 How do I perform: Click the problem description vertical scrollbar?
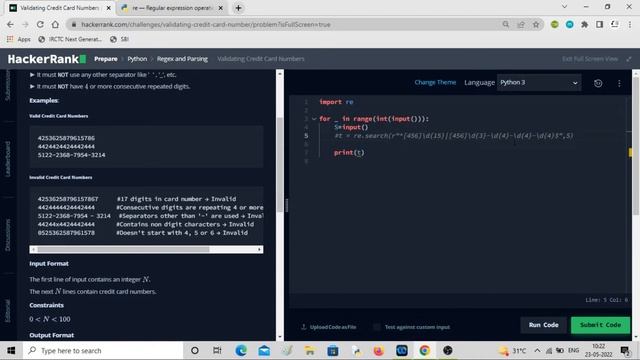coord(280,164)
